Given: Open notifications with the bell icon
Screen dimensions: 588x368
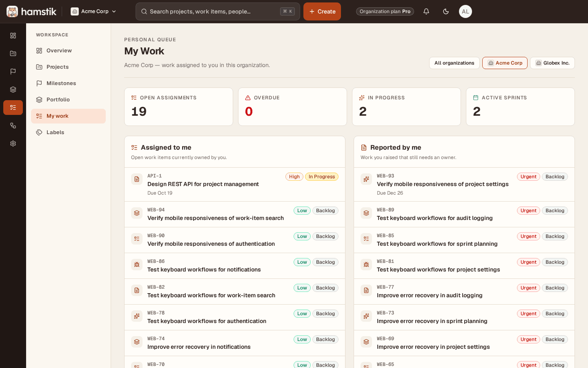Looking at the screenshot, I should click(426, 11).
